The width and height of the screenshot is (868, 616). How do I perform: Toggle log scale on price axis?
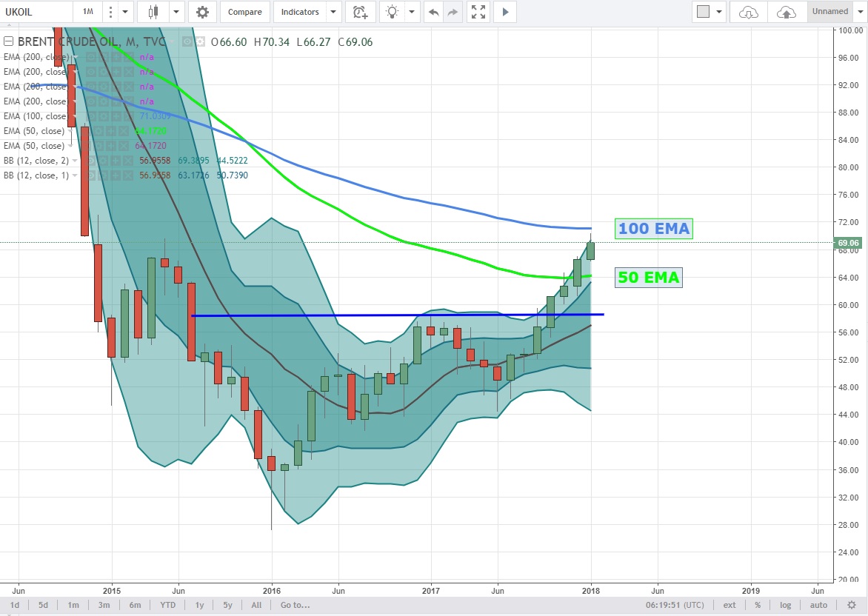(786, 605)
